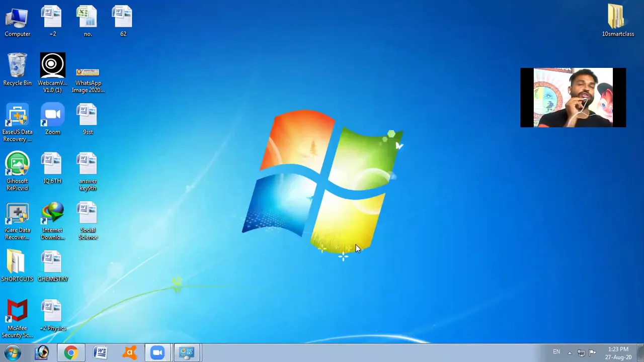Click the 1:23 PM clock and date
This screenshot has width=644, height=362.
tap(618, 353)
